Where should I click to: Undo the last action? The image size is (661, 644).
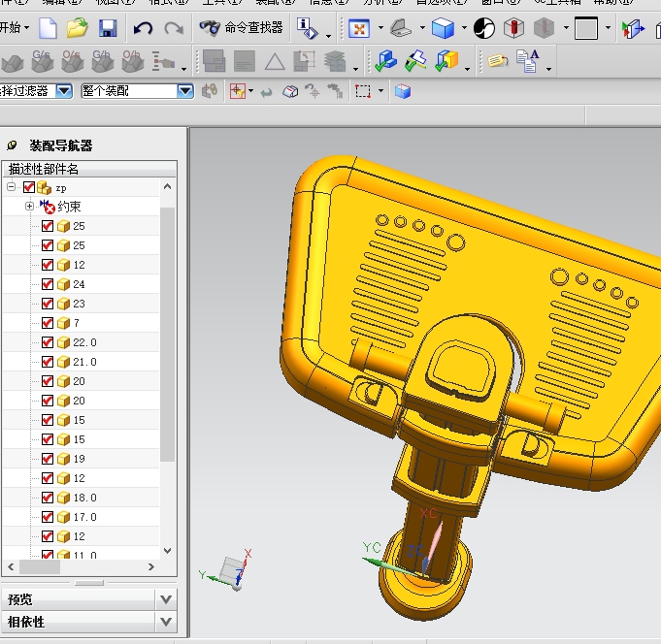click(x=144, y=28)
